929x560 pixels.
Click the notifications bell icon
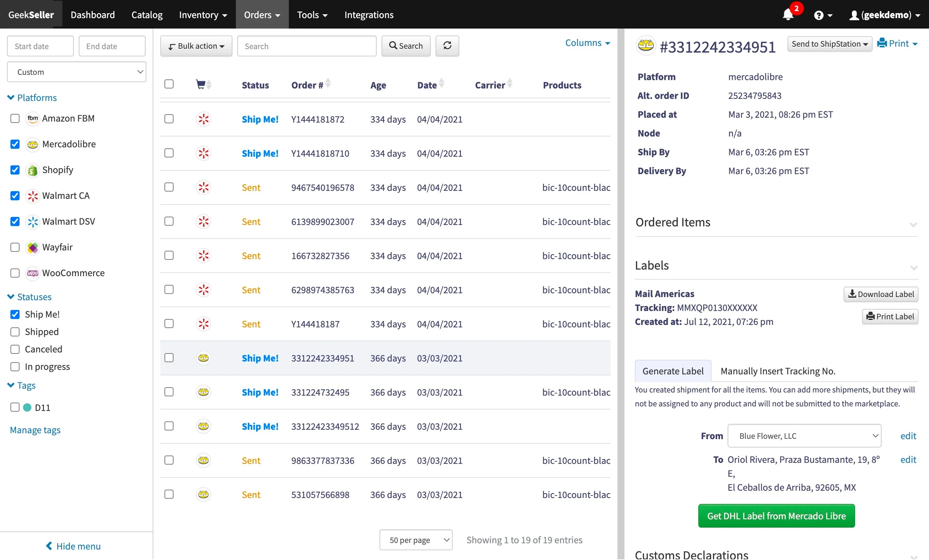point(788,15)
